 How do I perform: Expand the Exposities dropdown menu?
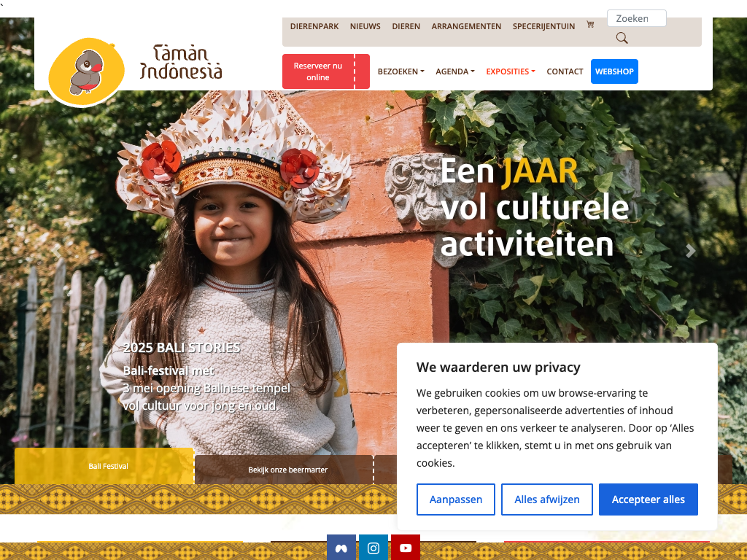510,71
